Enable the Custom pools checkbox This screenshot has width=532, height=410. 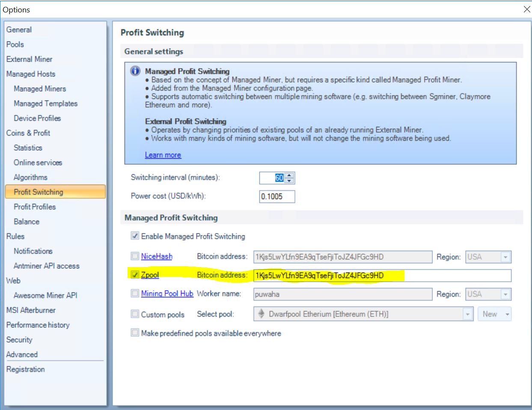[x=135, y=314]
